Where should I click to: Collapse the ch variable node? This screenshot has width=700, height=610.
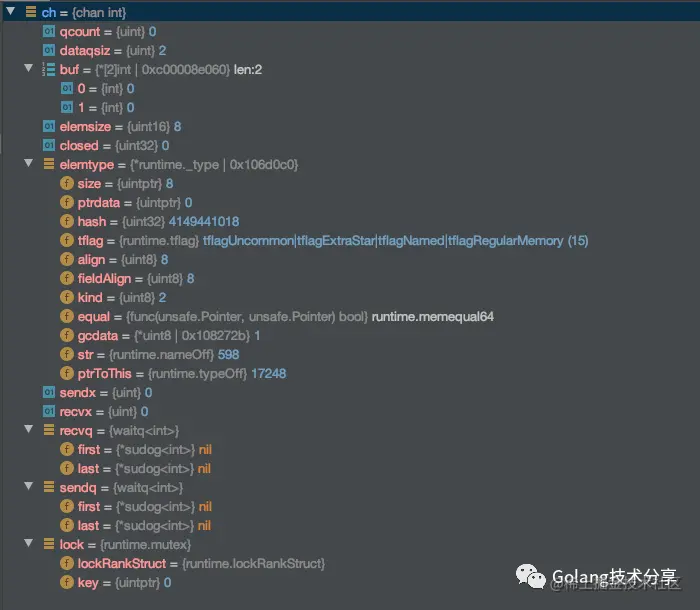click(x=11, y=11)
